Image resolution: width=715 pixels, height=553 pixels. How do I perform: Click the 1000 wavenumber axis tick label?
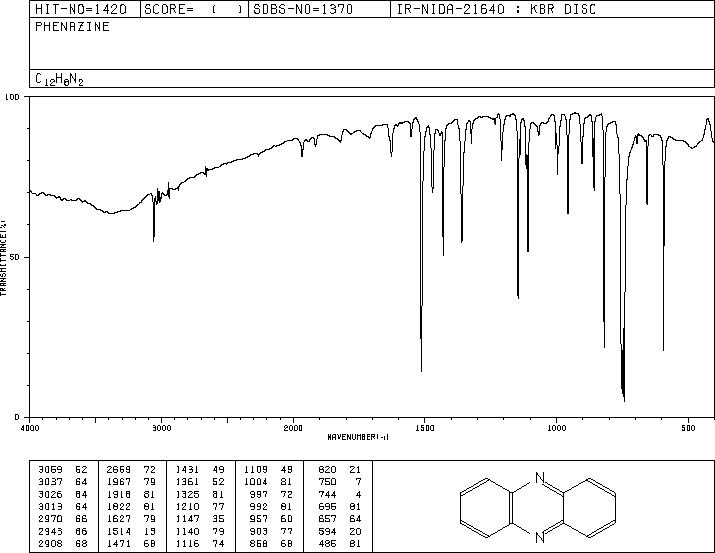click(556, 428)
